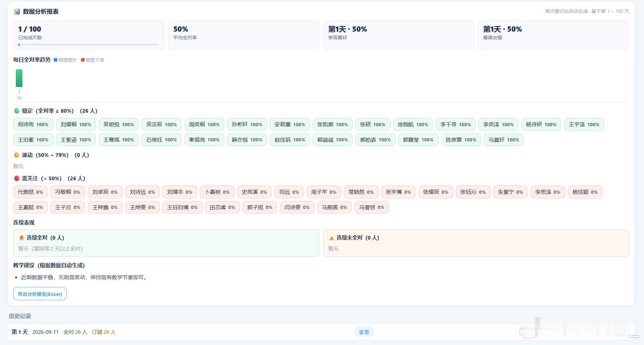Click the warning triangle icon beside 连续未全对
644x345 pixels.
tap(332, 238)
